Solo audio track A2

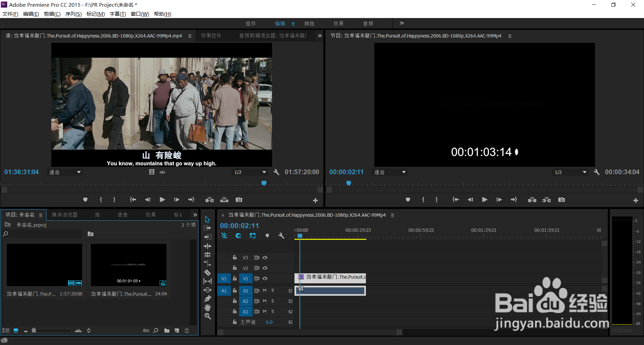tap(273, 301)
